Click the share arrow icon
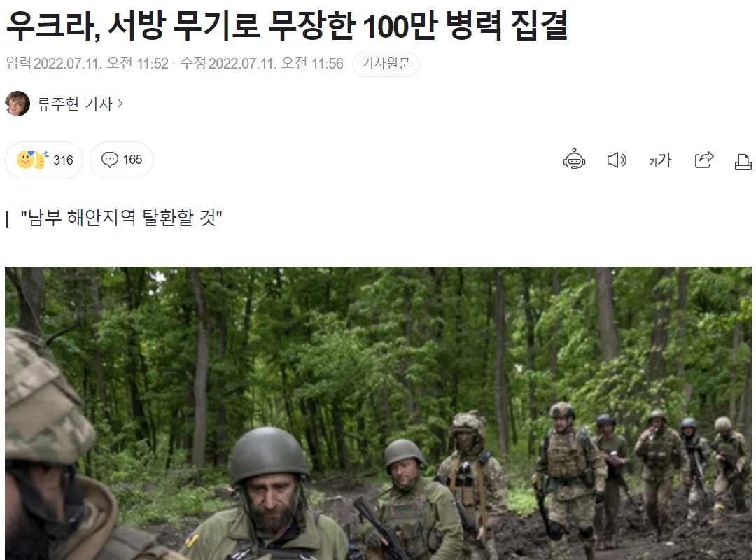This screenshot has width=756, height=560. pos(704,160)
